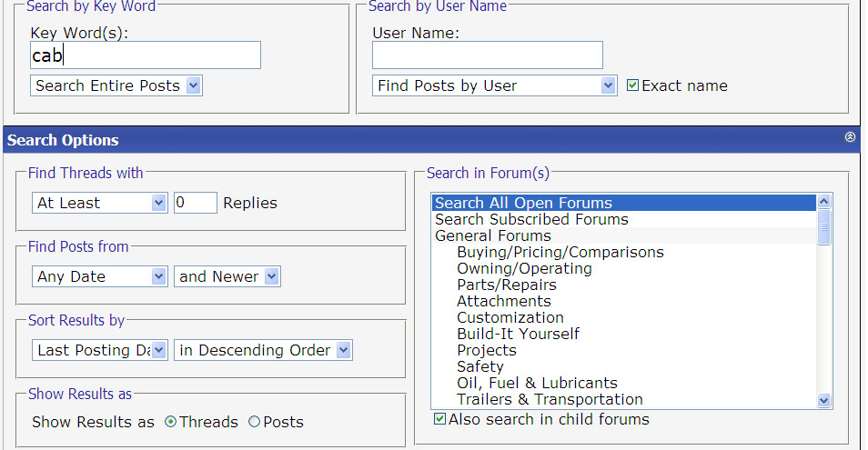The height and width of the screenshot is (450, 868).
Task: Select the Posts radio button
Action: (254, 422)
